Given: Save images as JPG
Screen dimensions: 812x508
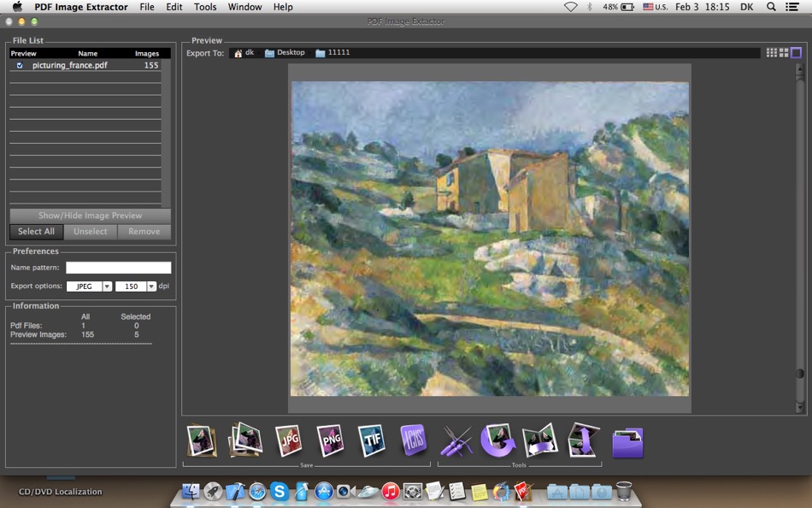Looking at the screenshot, I should pyautogui.click(x=288, y=440).
